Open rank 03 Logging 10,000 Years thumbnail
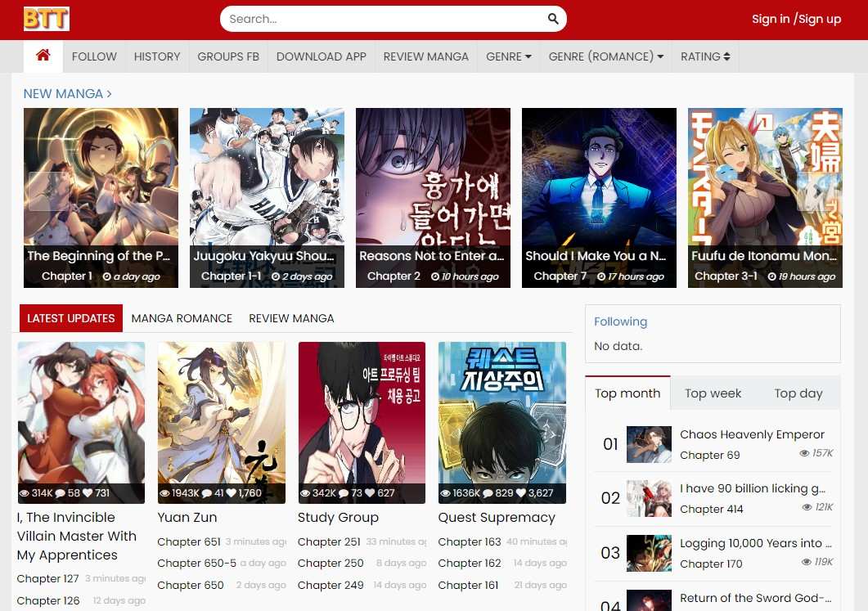Screen dimensions: 868x611 coord(649,553)
